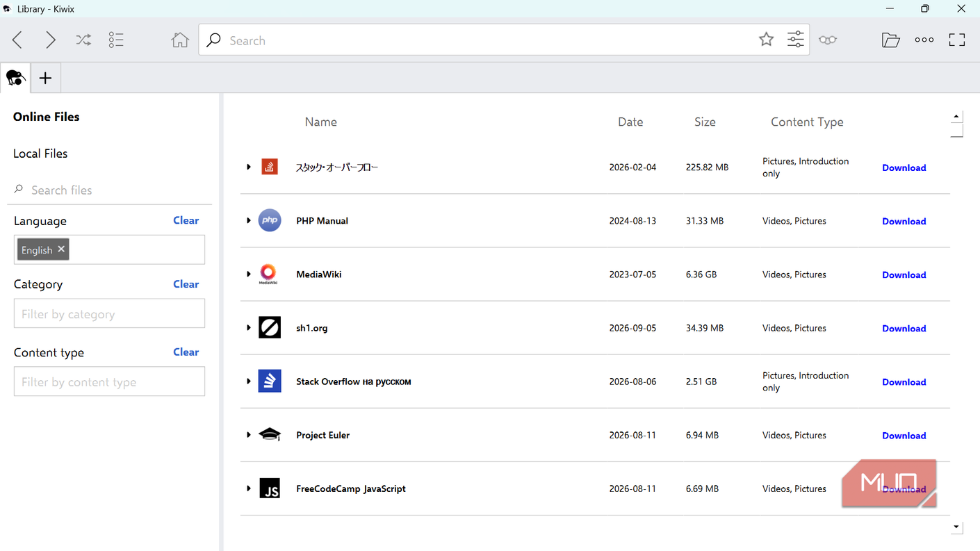
Task: Click the MediaWiki logo icon
Action: pyautogui.click(x=268, y=274)
